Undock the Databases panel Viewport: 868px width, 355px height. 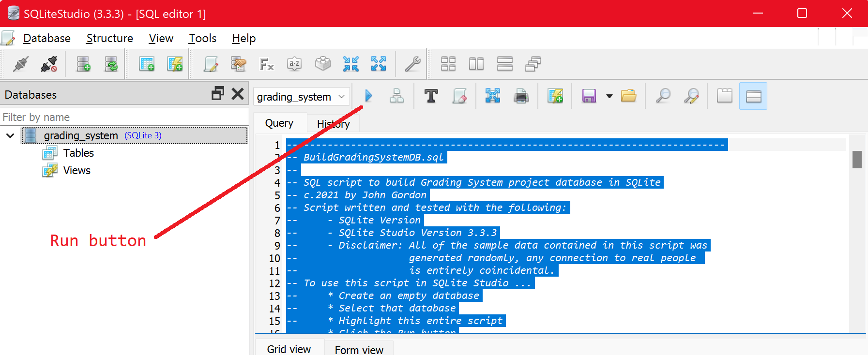pyautogui.click(x=218, y=93)
